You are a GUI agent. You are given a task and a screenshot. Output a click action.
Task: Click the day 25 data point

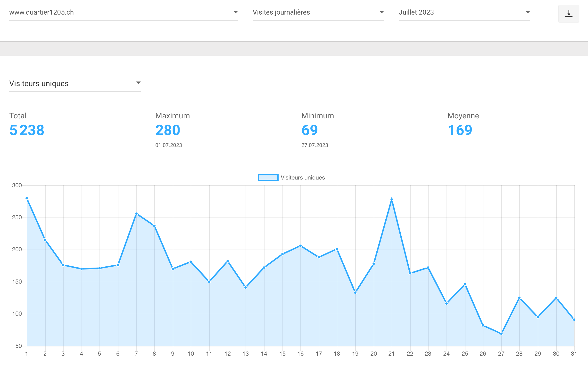coord(465,284)
